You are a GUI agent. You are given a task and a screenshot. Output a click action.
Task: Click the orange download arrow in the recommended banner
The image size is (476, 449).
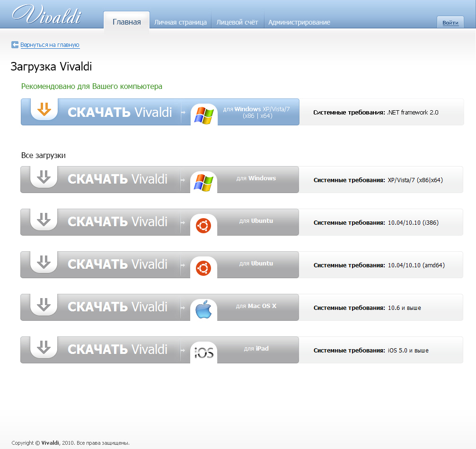point(44,109)
